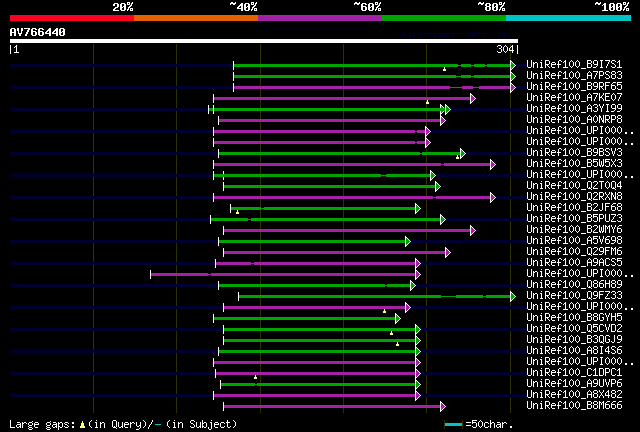Click the 304 query length label
The height and width of the screenshot is (432, 640).
pos(505,49)
